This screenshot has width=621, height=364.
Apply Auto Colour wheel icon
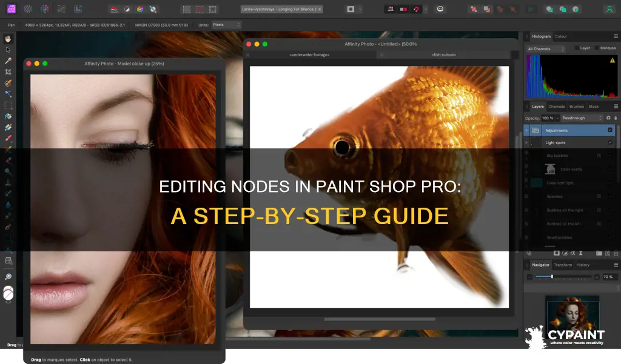coord(140,9)
